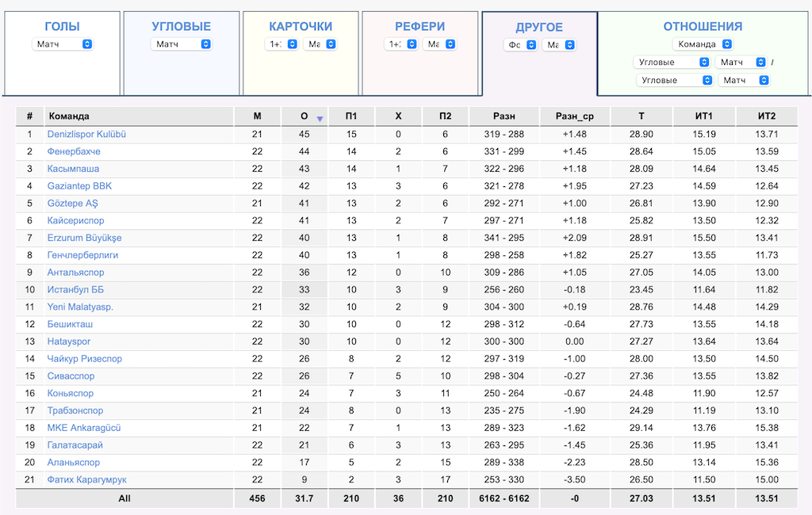Open the ОТНОШЕНИЯ tab
Screen dimensions: 812x515
click(x=703, y=26)
